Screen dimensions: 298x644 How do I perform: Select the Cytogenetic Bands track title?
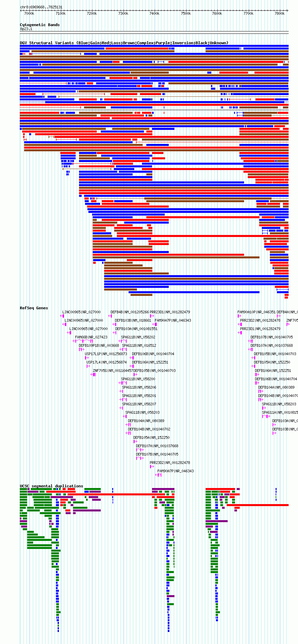(40, 25)
